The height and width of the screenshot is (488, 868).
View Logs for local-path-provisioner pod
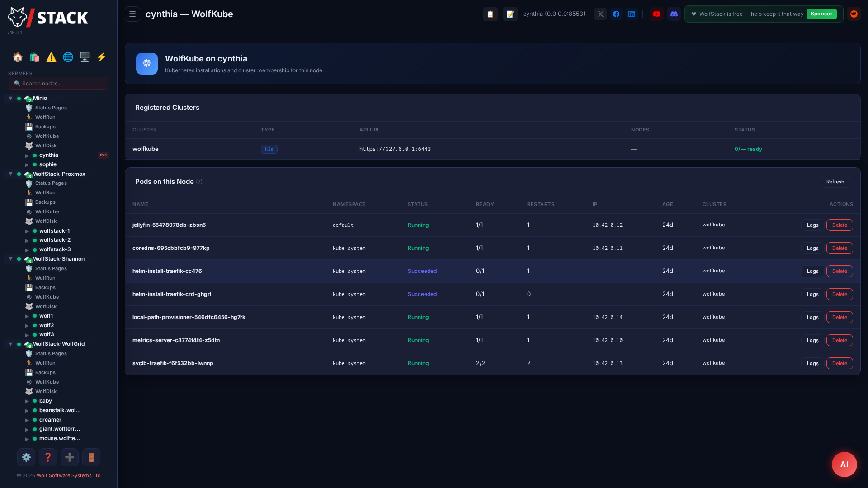tap(812, 317)
